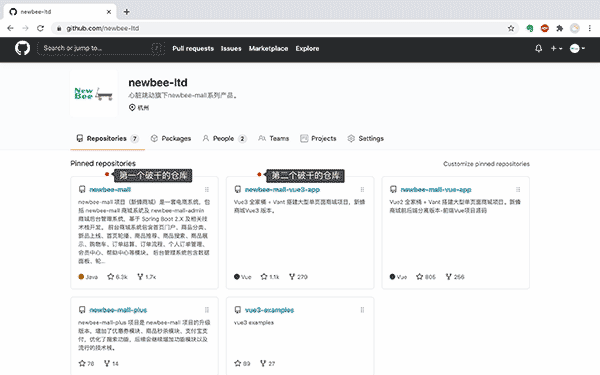Click the newbee-ltd organization name heading
Viewport: 600px width, 375px height.
coord(158,83)
